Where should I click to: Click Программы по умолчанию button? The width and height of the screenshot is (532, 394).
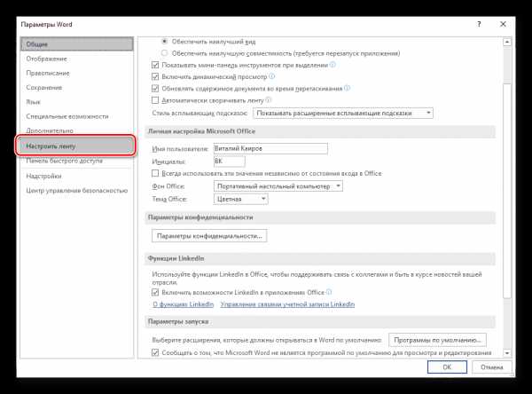(437, 340)
